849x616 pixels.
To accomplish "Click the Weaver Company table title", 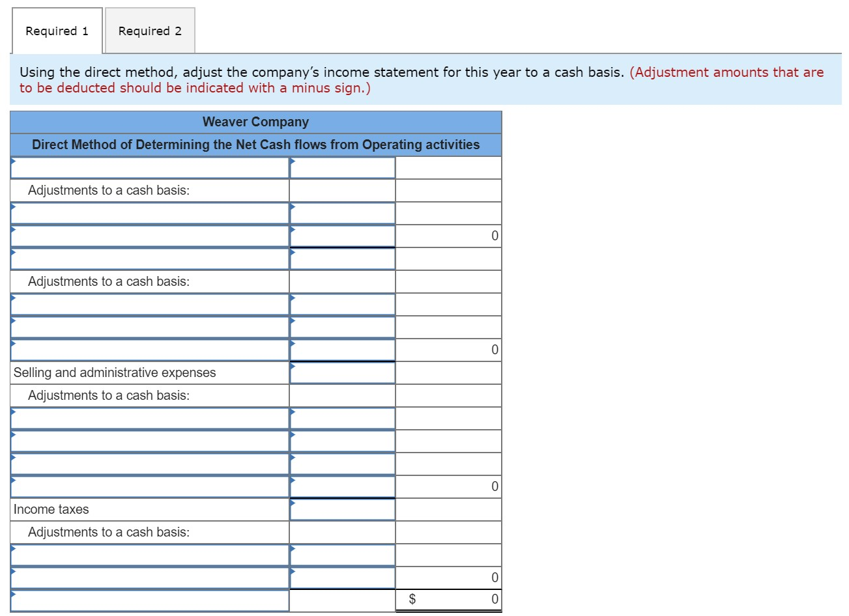I will tap(255, 122).
